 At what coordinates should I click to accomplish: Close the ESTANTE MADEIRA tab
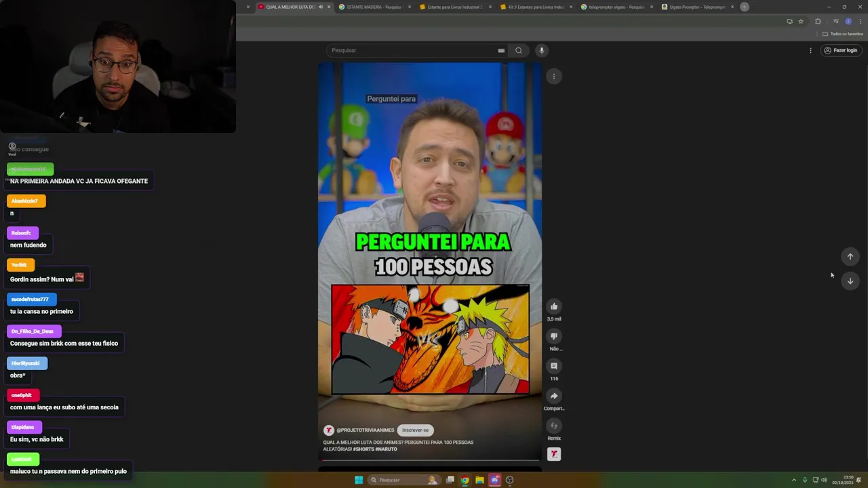click(410, 7)
